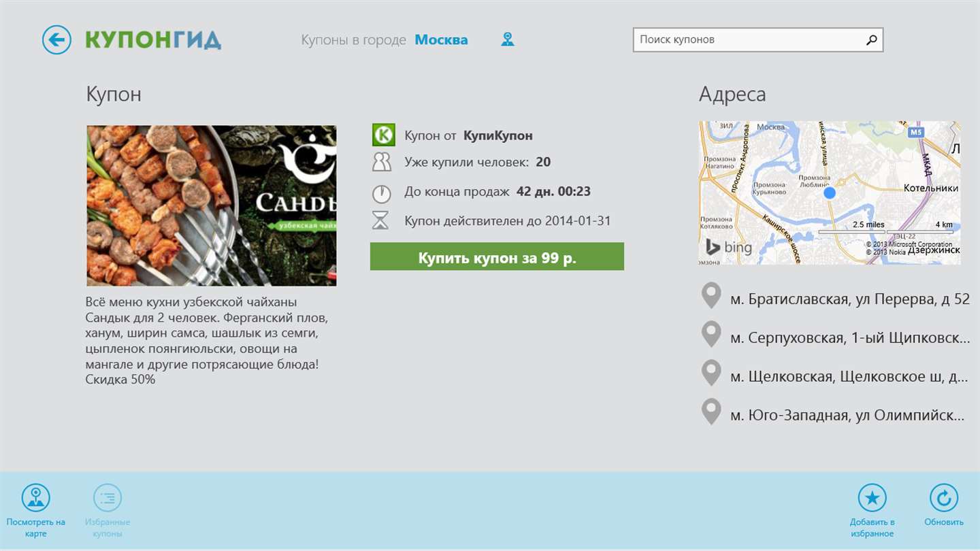Click the pin icon for м. Серпуховская
Screen dimensions: 980x551
[x=711, y=335]
